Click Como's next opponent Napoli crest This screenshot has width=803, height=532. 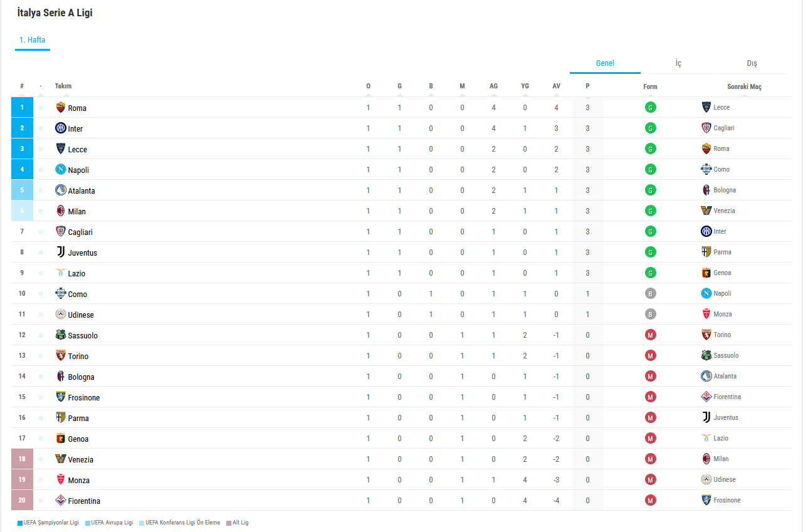706,293
